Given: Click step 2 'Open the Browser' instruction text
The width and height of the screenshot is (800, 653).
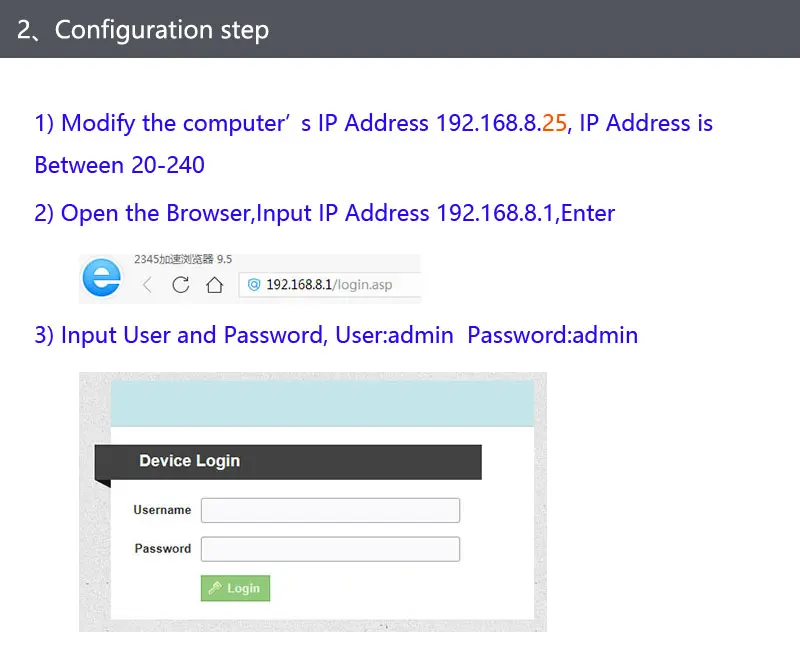Looking at the screenshot, I should [x=324, y=213].
